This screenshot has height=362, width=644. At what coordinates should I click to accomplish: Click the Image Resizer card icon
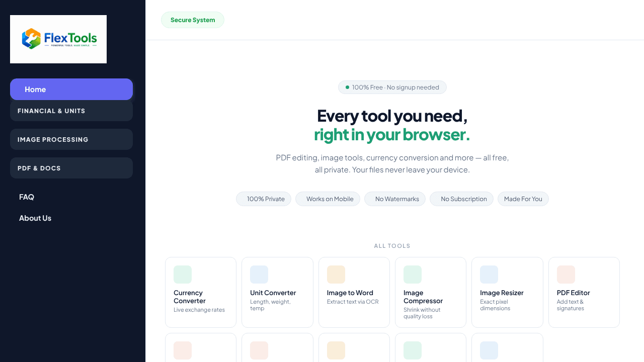tap(489, 275)
